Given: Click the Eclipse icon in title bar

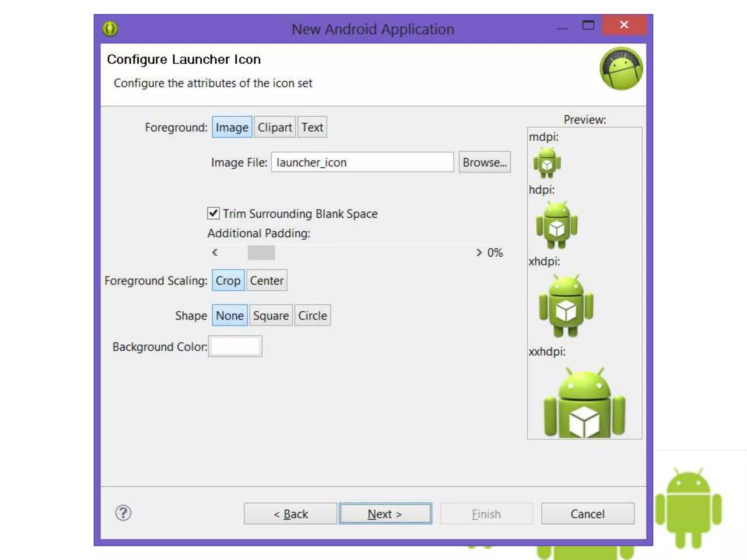Looking at the screenshot, I should [110, 29].
